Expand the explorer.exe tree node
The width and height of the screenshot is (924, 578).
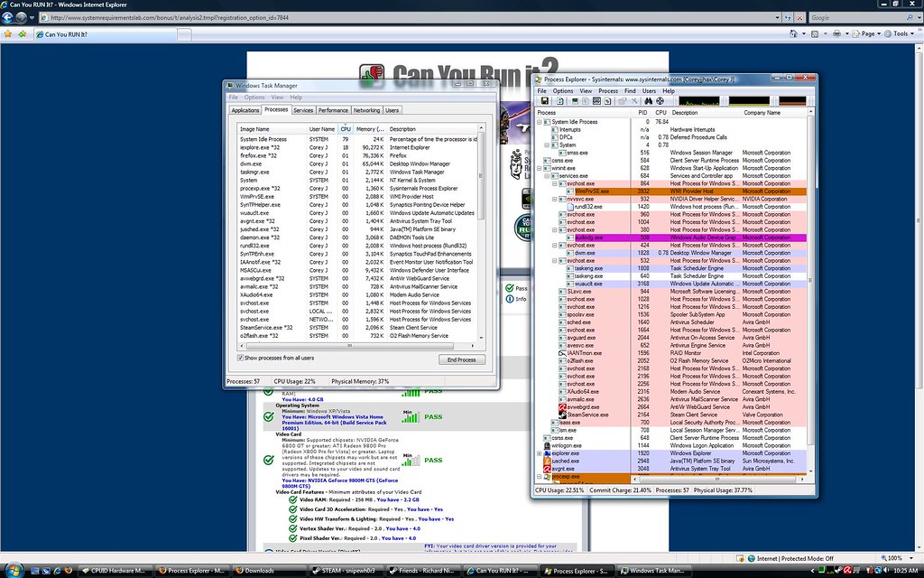coord(540,453)
